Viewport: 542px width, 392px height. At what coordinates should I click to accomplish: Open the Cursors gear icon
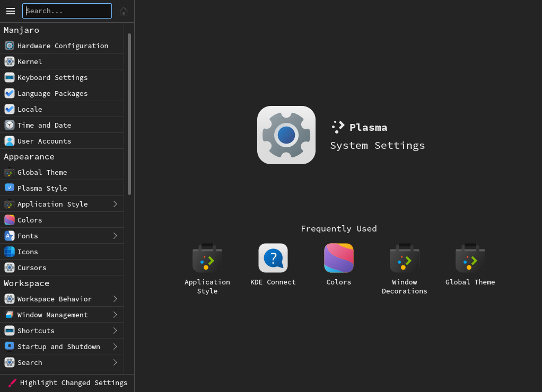(x=10, y=268)
